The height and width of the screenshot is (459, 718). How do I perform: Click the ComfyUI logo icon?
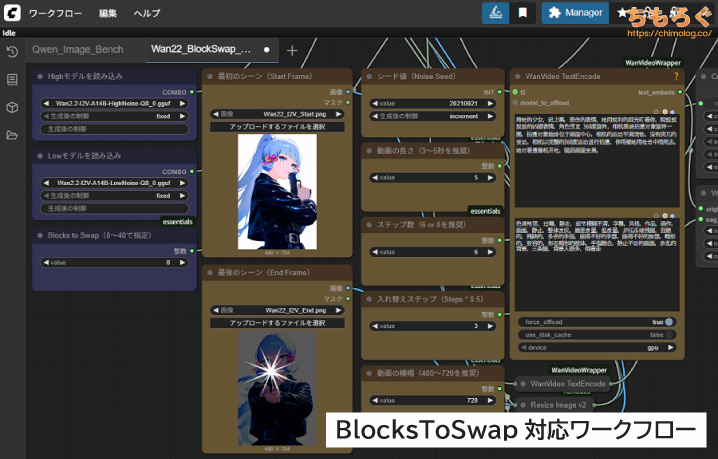tap(12, 12)
